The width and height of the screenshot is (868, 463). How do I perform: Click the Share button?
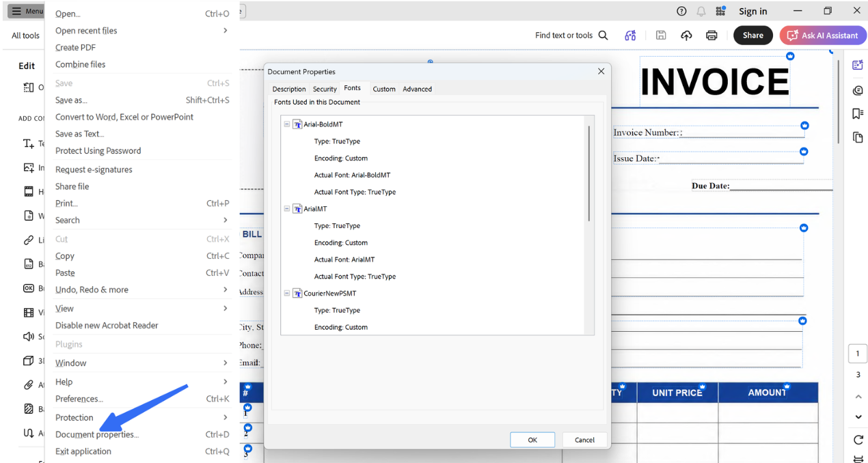coord(753,36)
